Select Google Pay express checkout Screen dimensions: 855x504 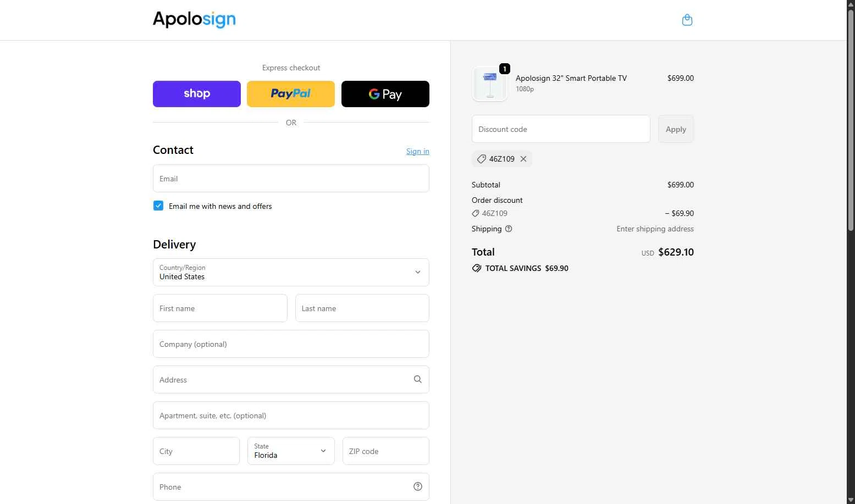385,94
